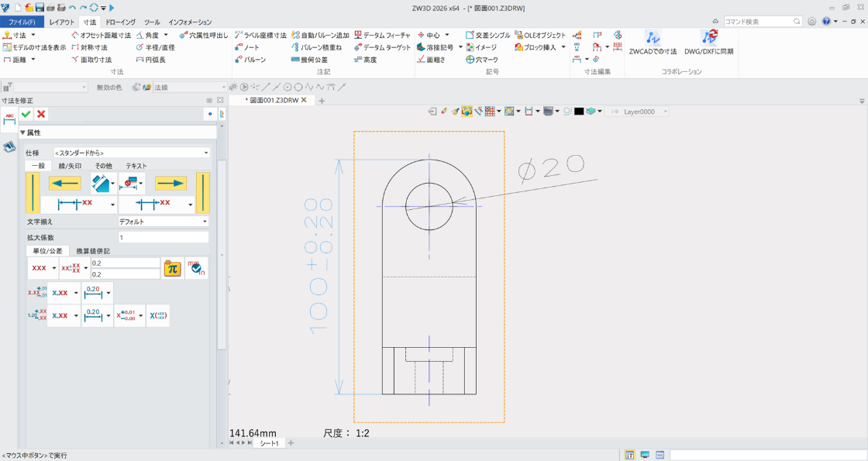Image resolution: width=868 pixels, height=461 pixels.
Task: Choose the 対称寸法 tool
Action: (x=89, y=47)
